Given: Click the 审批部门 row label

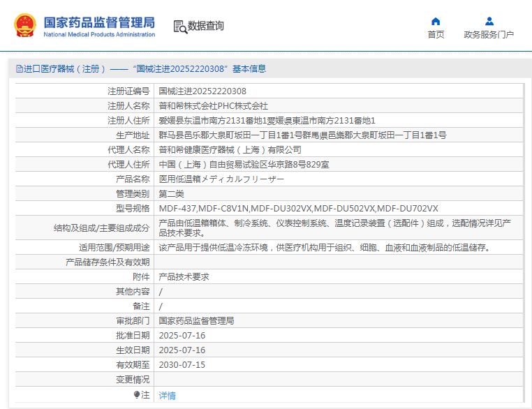Looking at the screenshot, I should coord(133,321).
